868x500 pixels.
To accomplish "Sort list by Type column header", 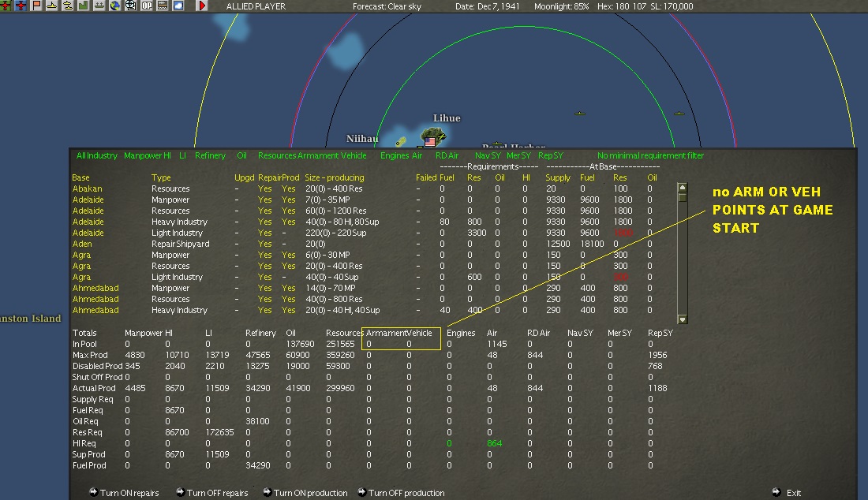I will [x=161, y=177].
